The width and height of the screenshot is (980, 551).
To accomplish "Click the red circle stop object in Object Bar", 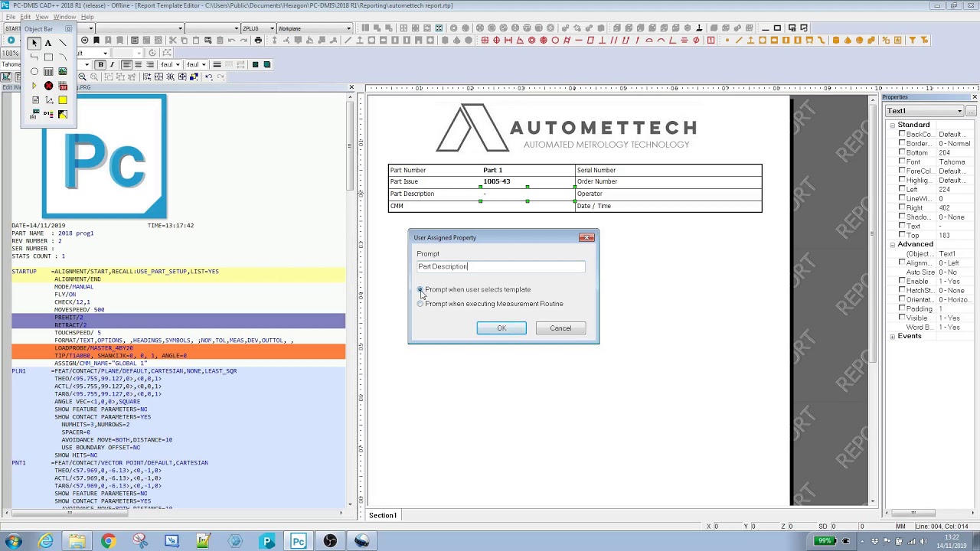I will coord(49,86).
